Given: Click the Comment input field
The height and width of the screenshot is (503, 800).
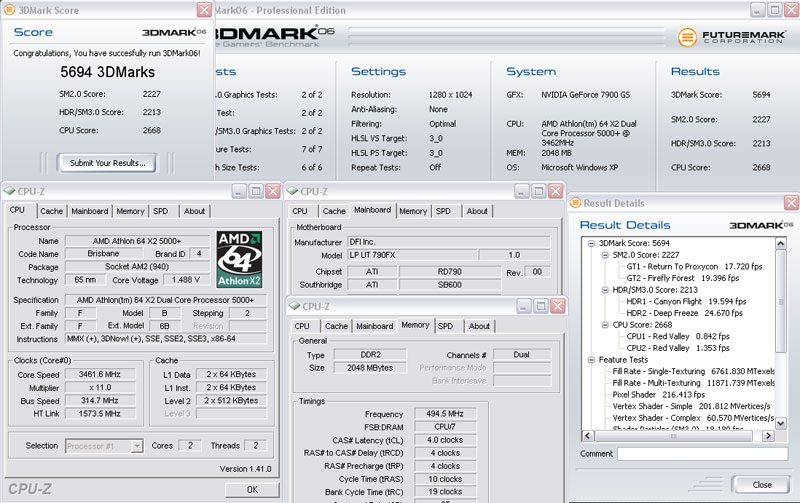Looking at the screenshot, I should [x=703, y=454].
